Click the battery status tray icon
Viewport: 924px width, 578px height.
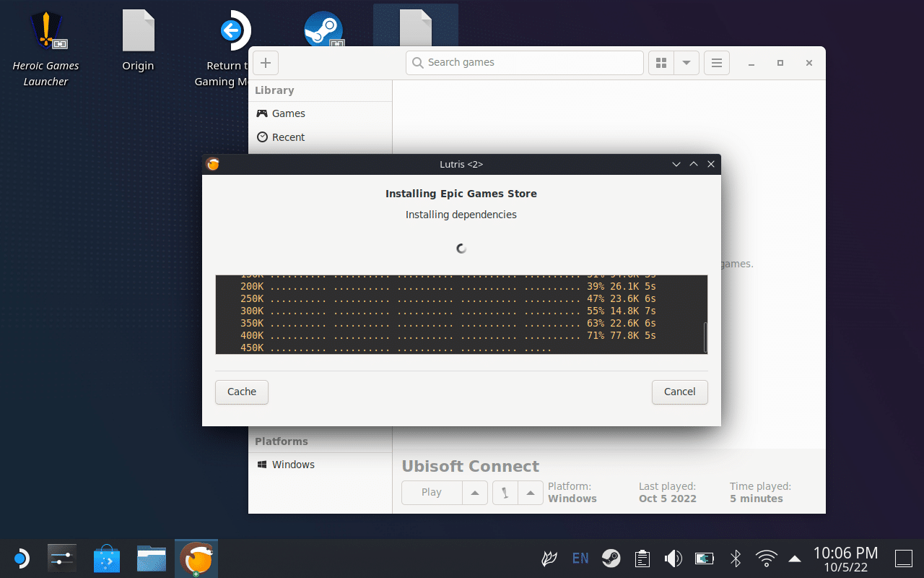(x=704, y=558)
